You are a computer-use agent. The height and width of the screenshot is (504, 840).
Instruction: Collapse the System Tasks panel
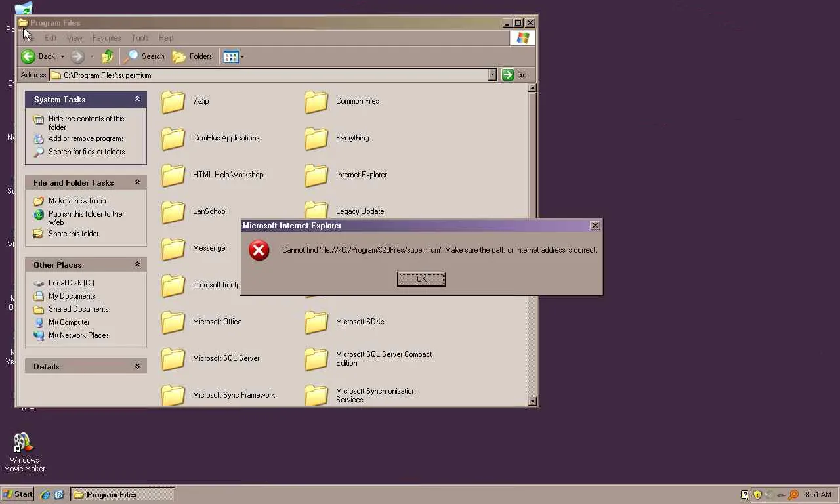[137, 99]
